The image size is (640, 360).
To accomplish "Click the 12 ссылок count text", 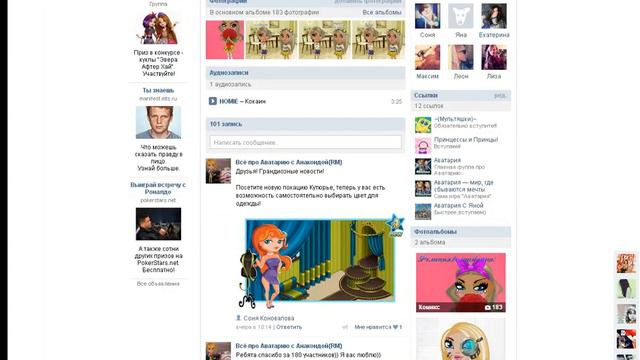I will click(429, 106).
